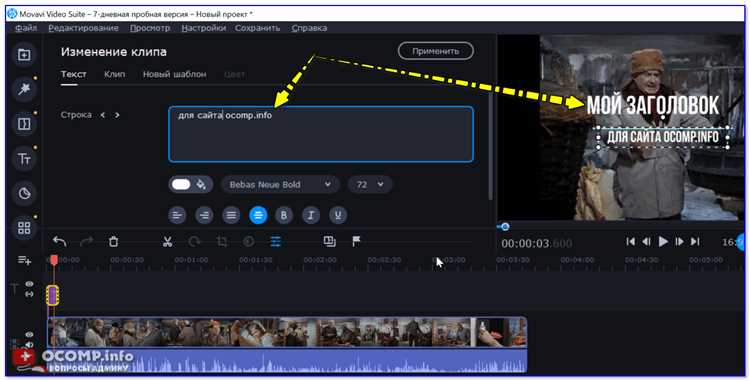Toggle the link icon on the title track
The height and width of the screenshot is (381, 750).
click(x=29, y=294)
